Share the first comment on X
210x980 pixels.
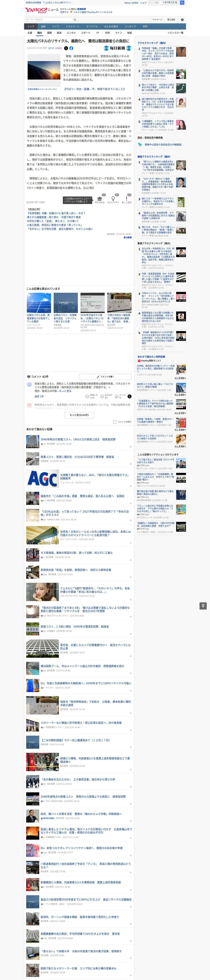130,396
